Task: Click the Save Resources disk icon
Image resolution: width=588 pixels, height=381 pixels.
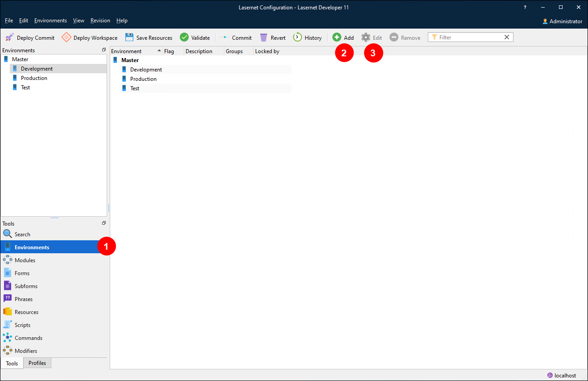Action: 129,38
